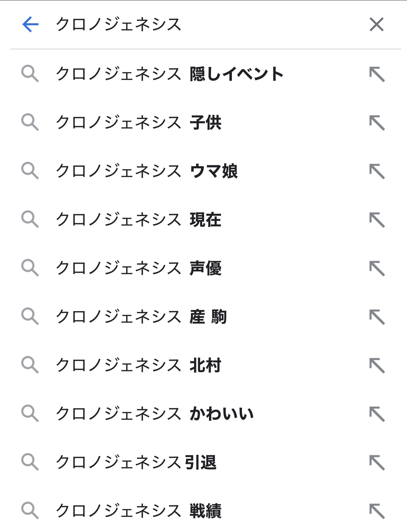Click the クロノジェネシス search input field
The height and width of the screenshot is (532, 407).
[x=202, y=25]
